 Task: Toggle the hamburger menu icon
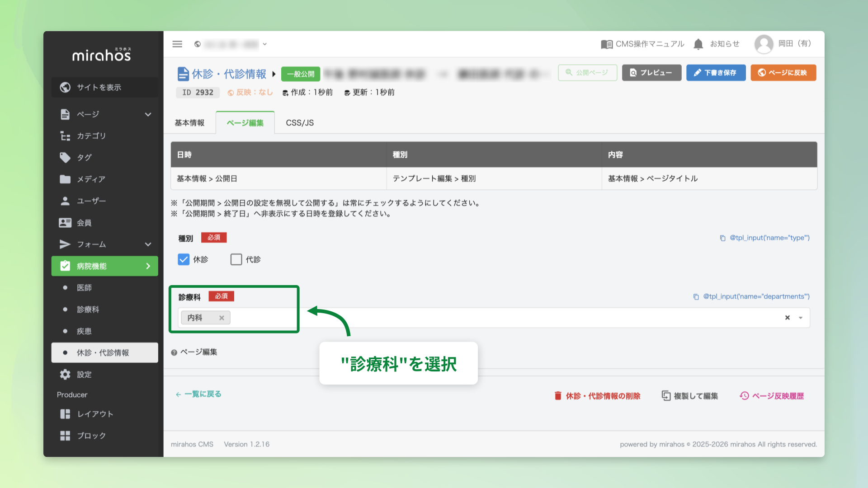(x=177, y=44)
